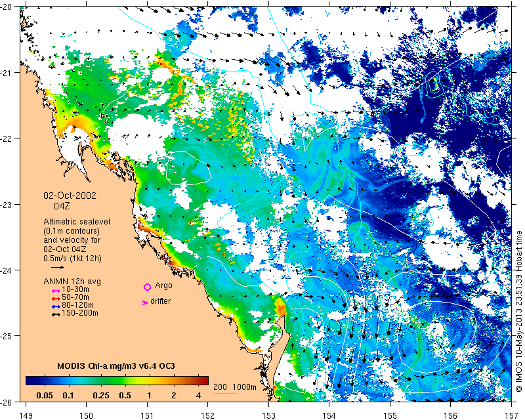Click the red 50-70m legend arrow
The height and width of the screenshot is (420, 525).
[x=56, y=299]
